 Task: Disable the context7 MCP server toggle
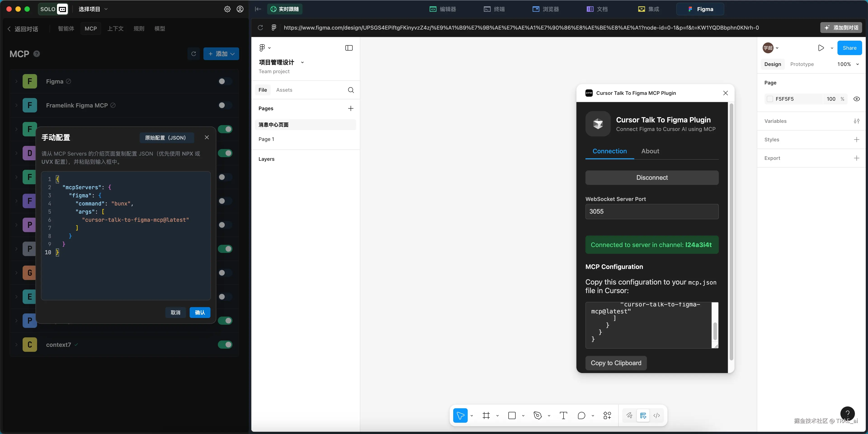coord(225,344)
